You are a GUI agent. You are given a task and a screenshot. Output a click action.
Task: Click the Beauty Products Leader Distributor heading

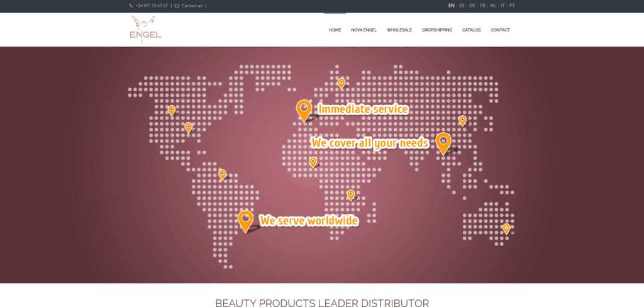(322, 303)
